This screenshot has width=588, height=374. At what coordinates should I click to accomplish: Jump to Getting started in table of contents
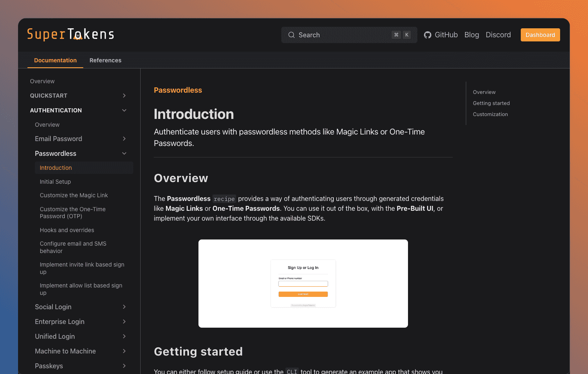tap(491, 103)
